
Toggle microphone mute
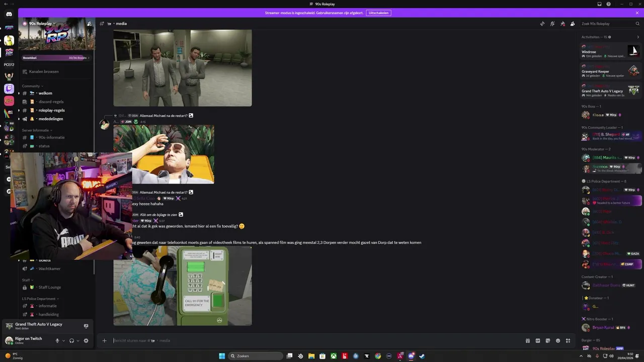point(57,340)
